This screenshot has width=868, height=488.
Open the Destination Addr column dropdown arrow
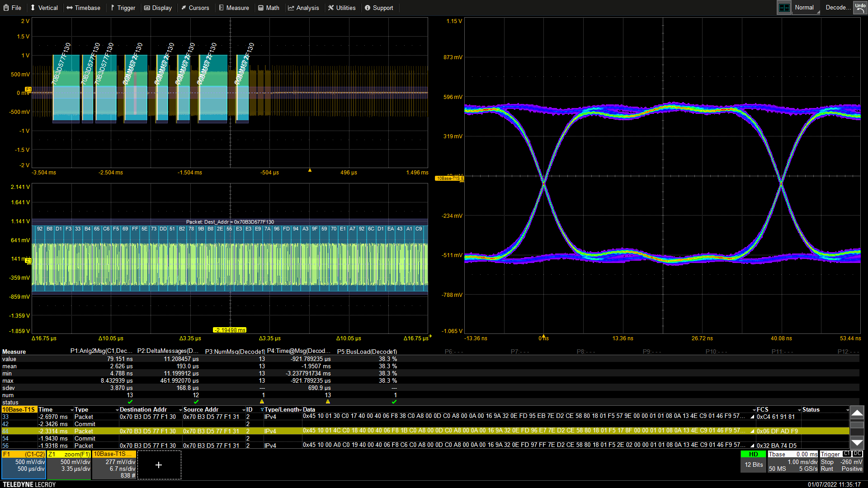tap(180, 410)
